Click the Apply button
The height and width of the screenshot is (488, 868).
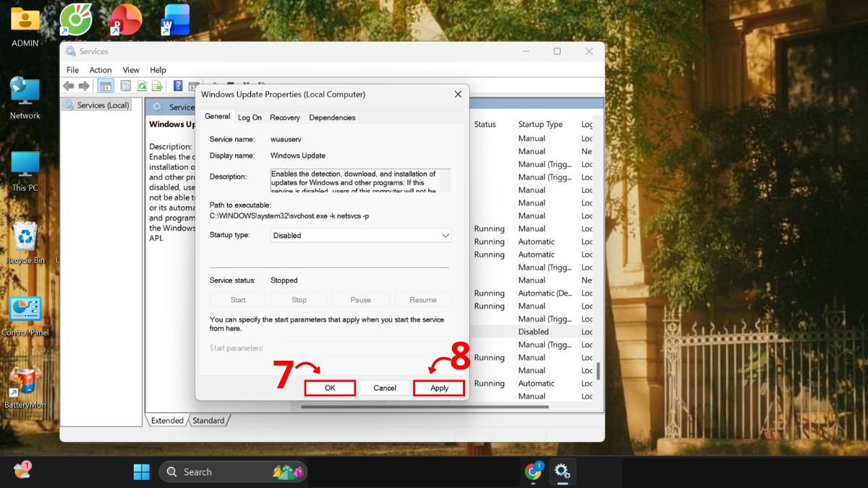click(438, 388)
